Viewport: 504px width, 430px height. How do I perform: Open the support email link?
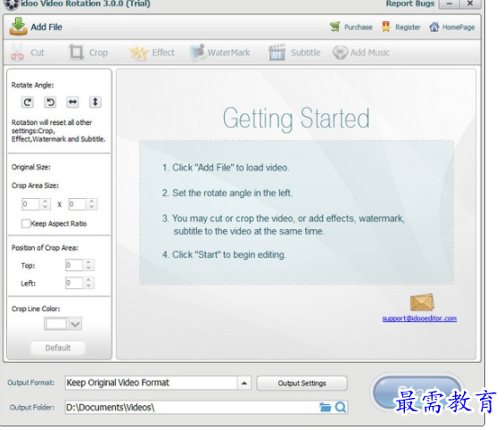419,318
